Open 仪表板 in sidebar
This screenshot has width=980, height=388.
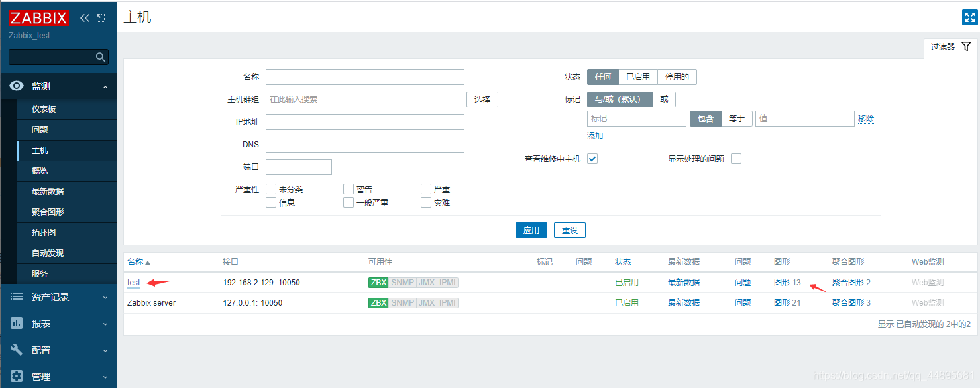click(x=66, y=109)
